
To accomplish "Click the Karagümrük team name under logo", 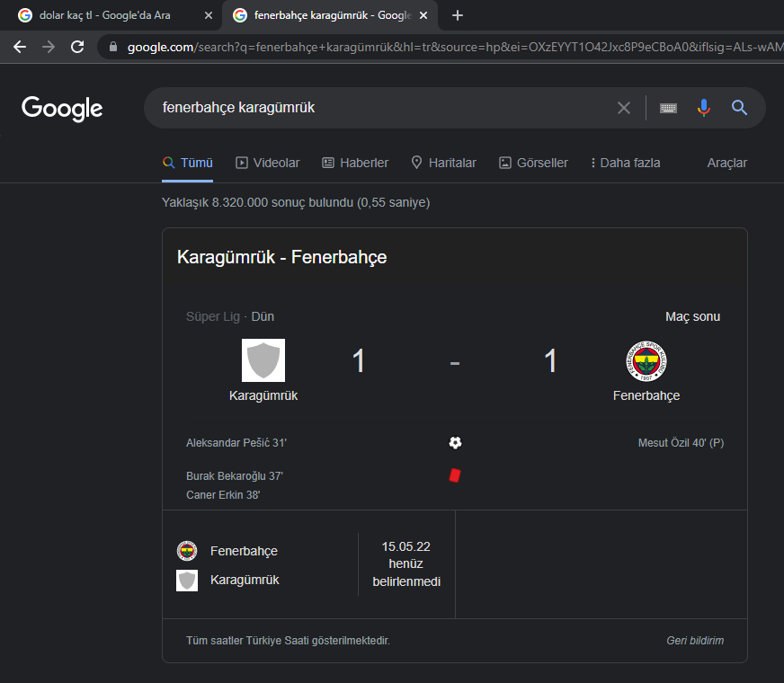I will coord(263,395).
